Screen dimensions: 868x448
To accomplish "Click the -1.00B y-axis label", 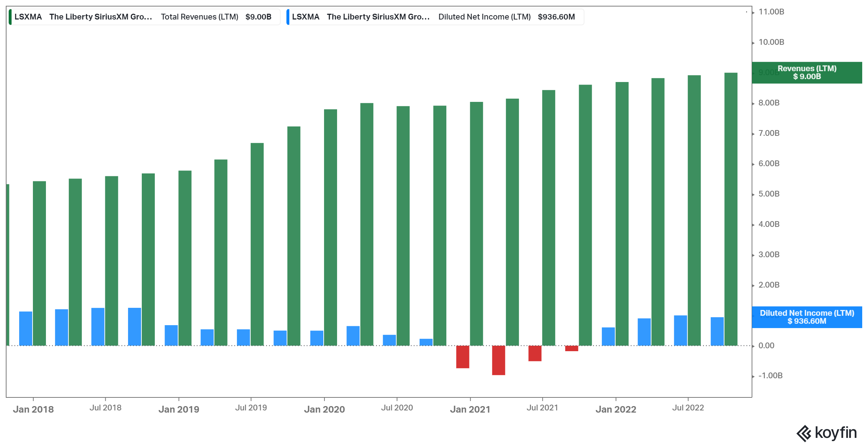I will pos(770,376).
